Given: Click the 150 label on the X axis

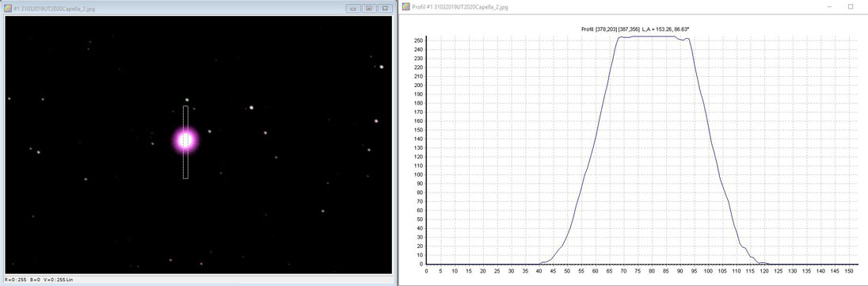Looking at the screenshot, I should [849, 271].
